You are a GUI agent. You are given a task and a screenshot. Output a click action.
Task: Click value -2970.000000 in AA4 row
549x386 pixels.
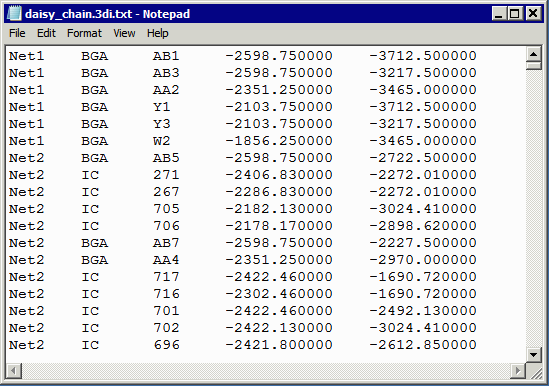pos(423,260)
